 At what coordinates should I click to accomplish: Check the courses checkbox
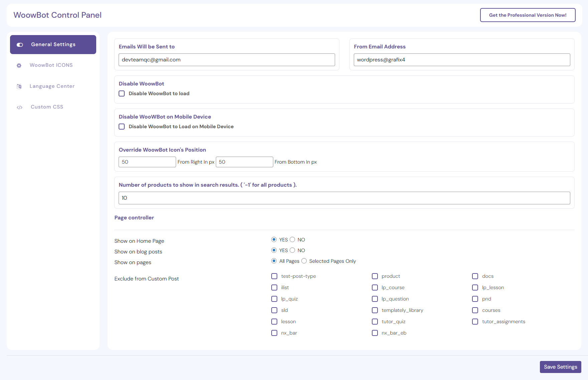[x=475, y=310]
